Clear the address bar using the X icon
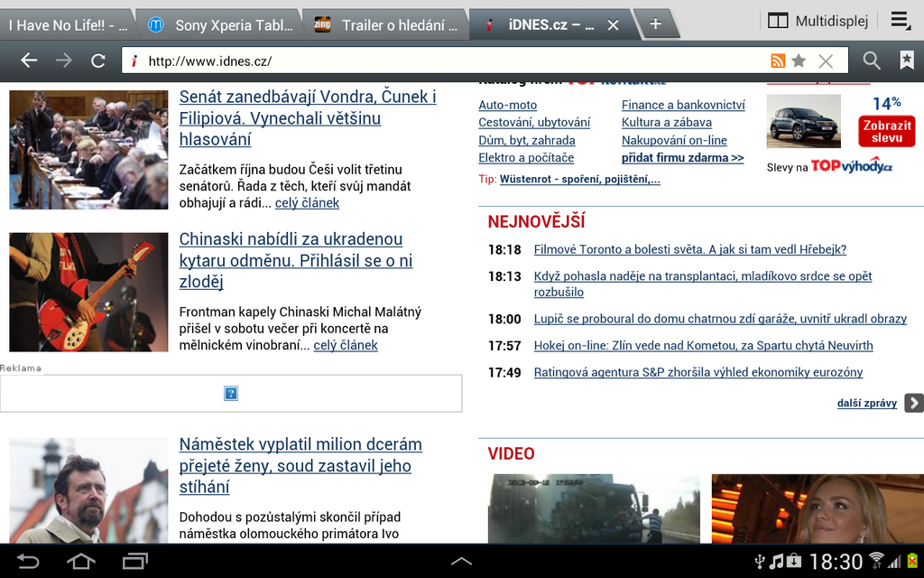Screen dimensions: 924x578 click(x=824, y=60)
